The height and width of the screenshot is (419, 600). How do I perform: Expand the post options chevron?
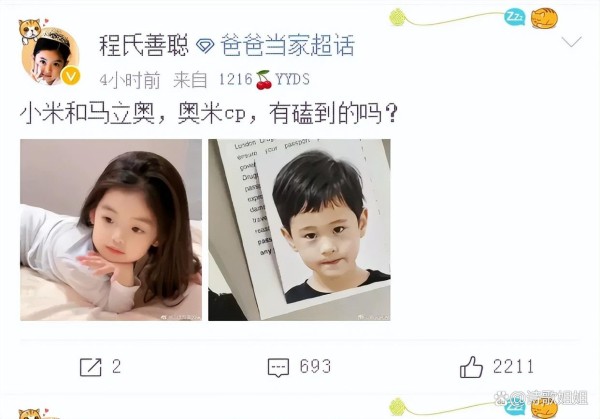point(571,41)
